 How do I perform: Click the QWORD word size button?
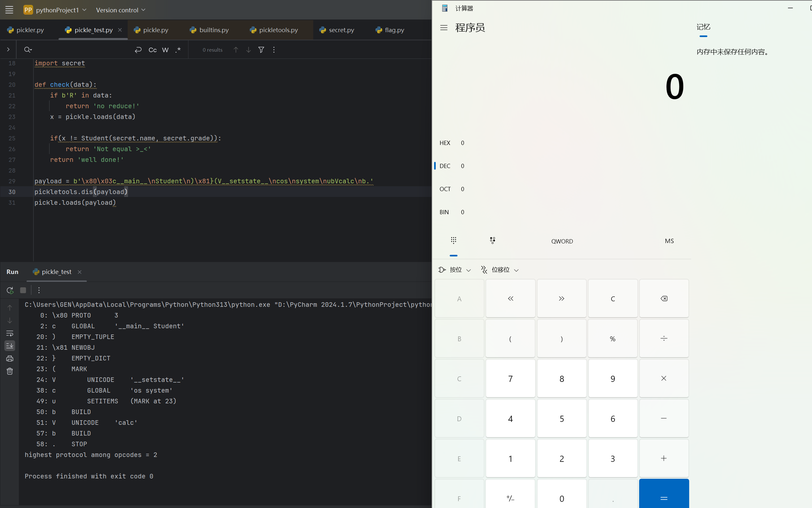tap(562, 241)
